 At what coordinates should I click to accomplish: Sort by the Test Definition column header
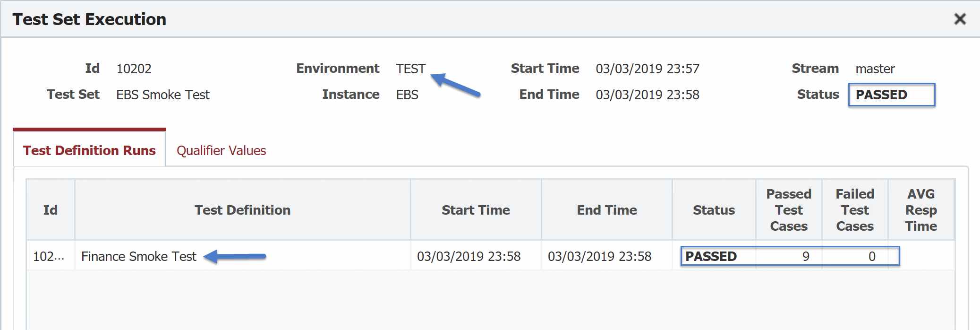click(242, 210)
